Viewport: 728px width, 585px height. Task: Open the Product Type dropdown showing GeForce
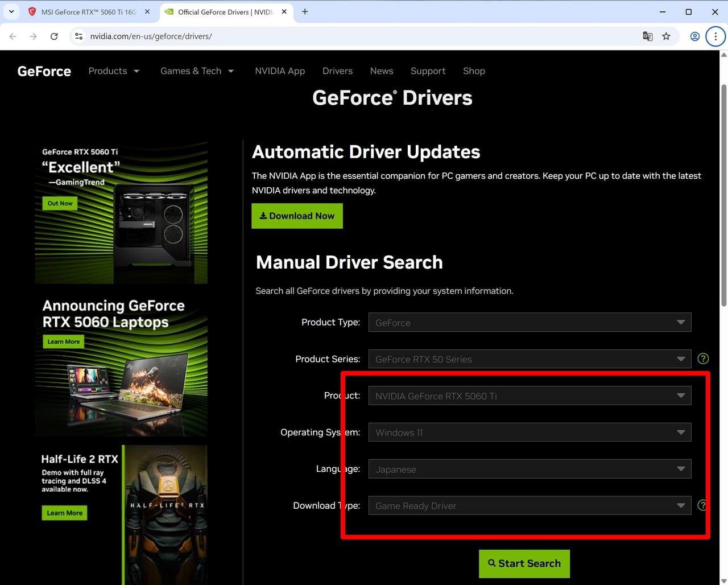pyautogui.click(x=530, y=322)
